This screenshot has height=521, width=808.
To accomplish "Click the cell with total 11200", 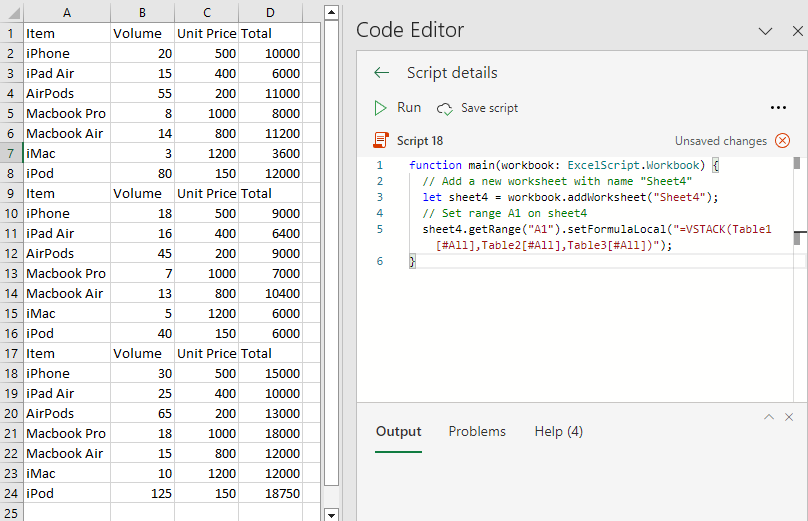I will (x=270, y=133).
